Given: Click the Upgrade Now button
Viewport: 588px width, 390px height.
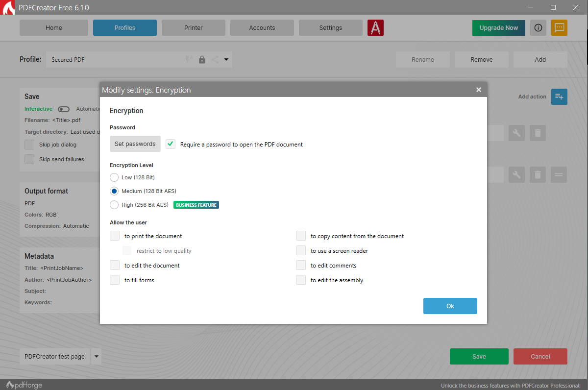Looking at the screenshot, I should [x=499, y=28].
